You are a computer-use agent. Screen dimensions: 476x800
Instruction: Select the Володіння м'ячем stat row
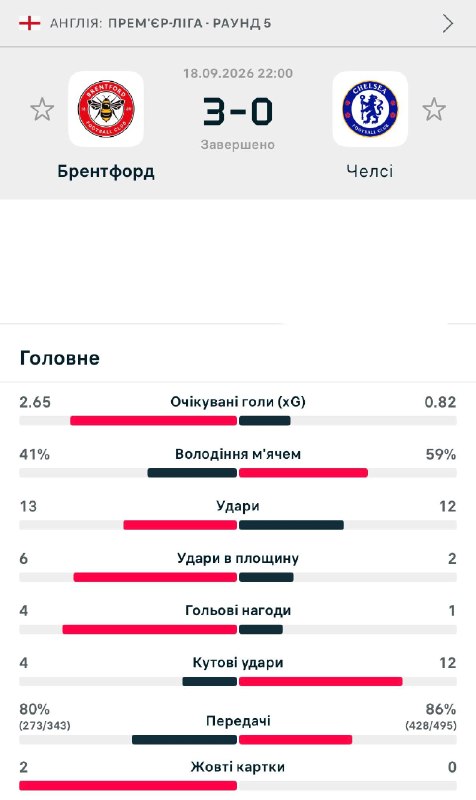238,463
